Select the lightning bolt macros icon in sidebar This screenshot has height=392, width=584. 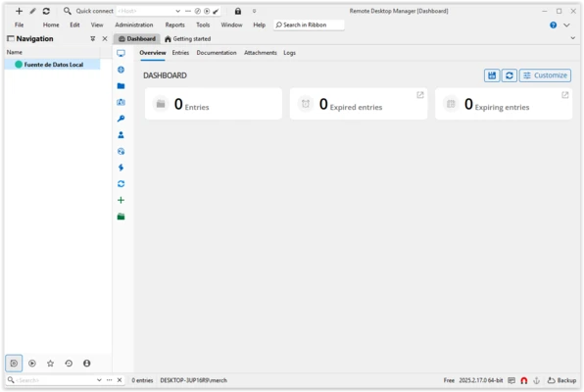[x=122, y=168]
